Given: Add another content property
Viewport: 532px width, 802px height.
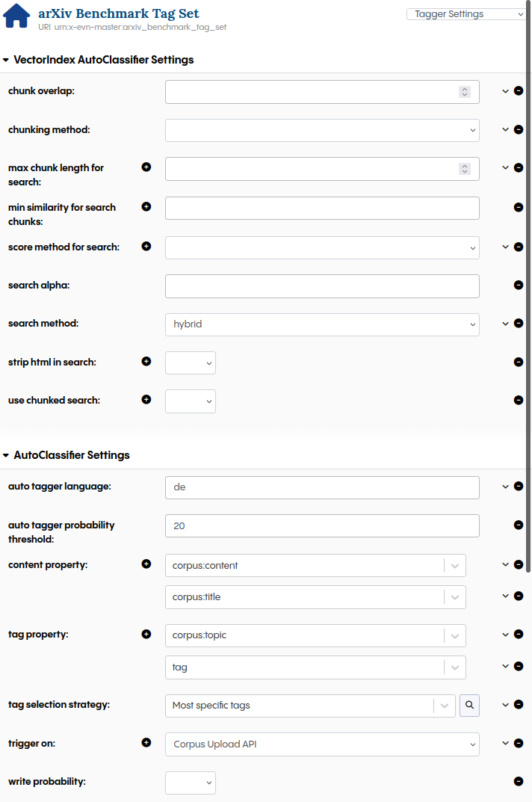Looking at the screenshot, I should point(146,564).
